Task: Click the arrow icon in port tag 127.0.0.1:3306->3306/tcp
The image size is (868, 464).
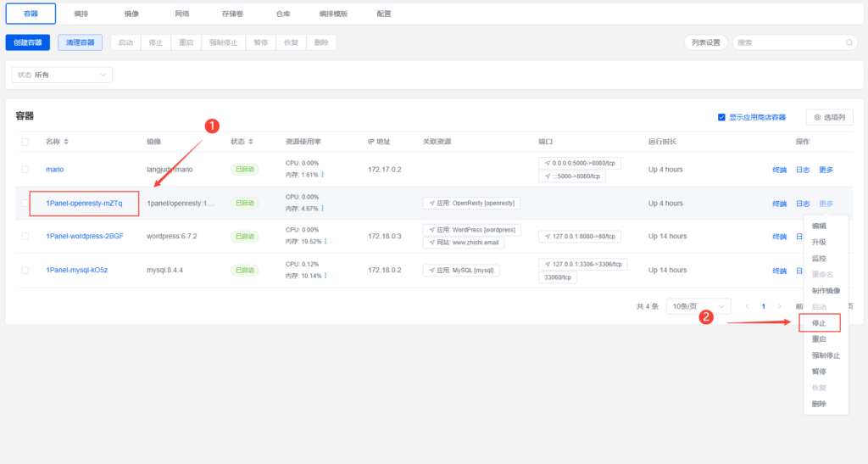Action: (x=548, y=264)
